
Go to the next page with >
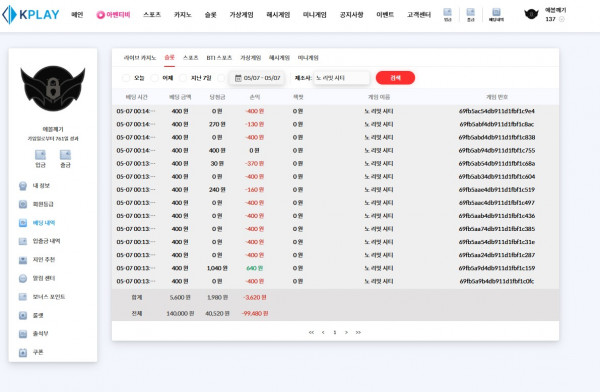point(346,332)
